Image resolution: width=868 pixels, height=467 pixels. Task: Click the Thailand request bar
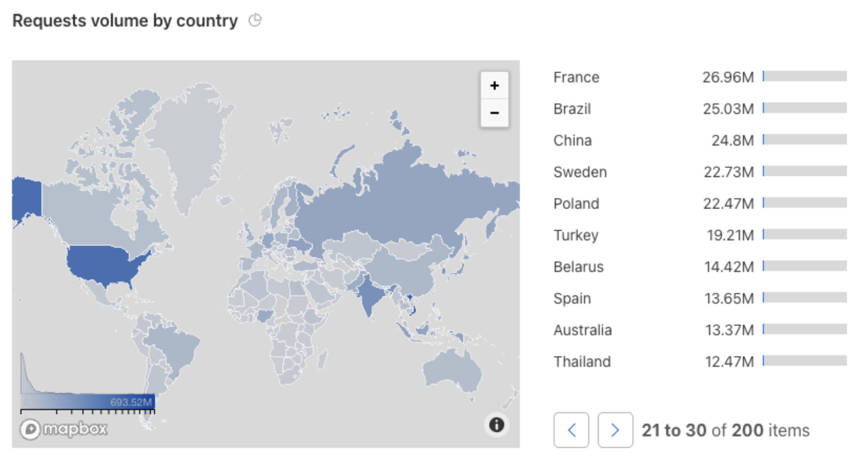805,361
